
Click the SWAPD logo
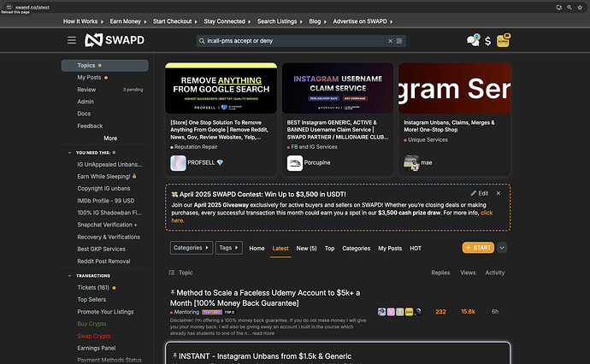point(115,40)
